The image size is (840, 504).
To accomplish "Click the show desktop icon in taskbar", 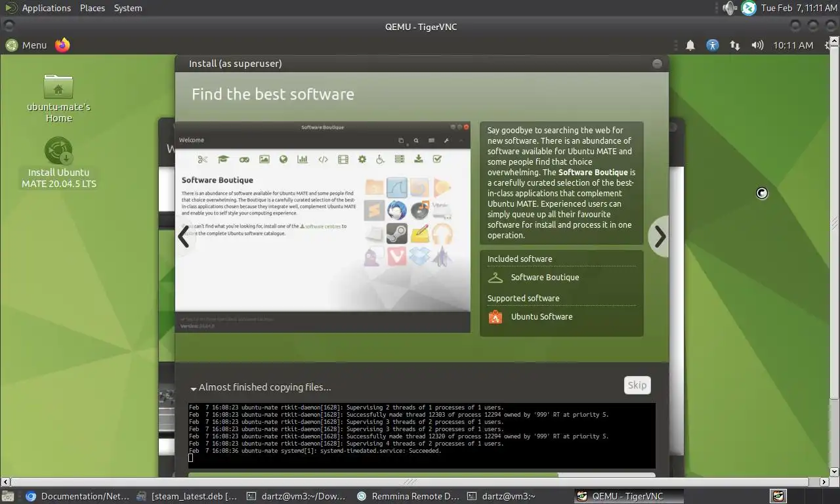I will [x=7, y=497].
